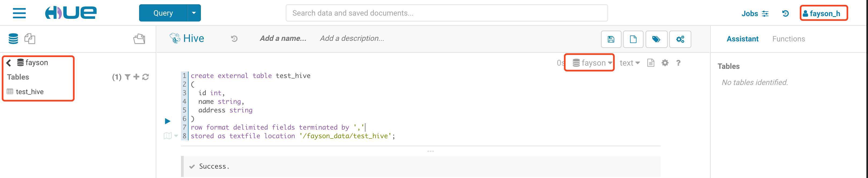
Task: Open the fayson database dropdown in editor
Action: tap(592, 63)
